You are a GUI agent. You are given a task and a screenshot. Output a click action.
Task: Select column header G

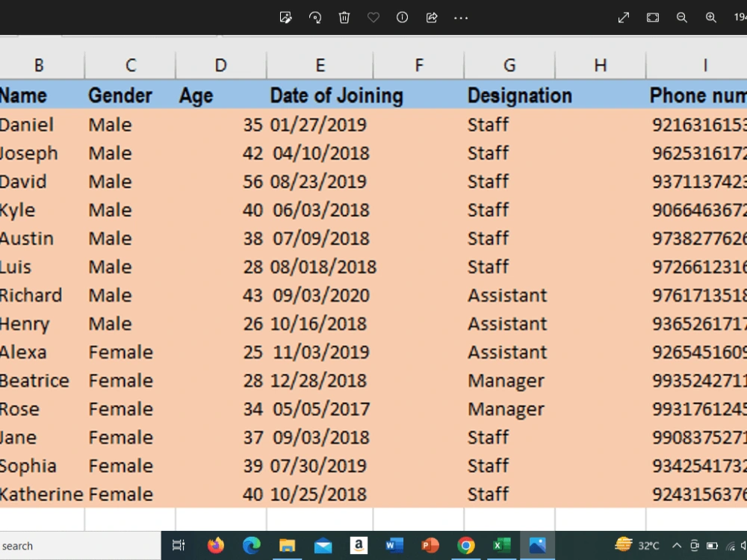coord(509,65)
